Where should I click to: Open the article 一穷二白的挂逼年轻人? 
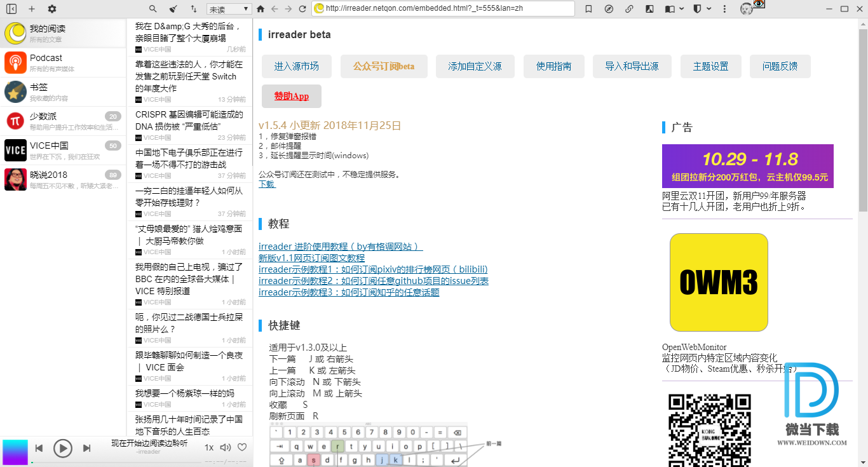pos(190,201)
